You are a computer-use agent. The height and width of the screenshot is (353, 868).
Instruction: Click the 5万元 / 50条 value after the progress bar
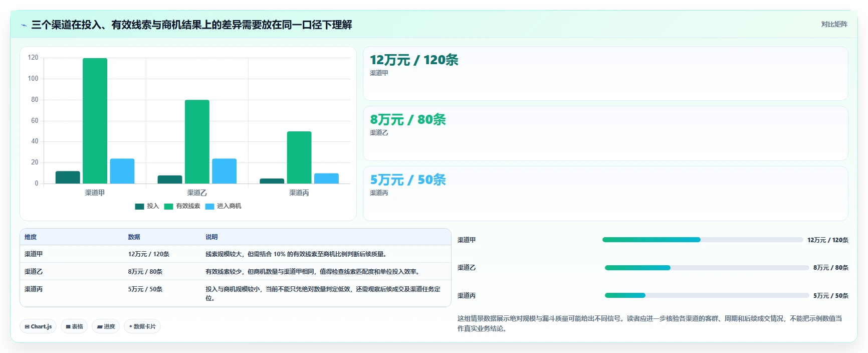pyautogui.click(x=831, y=296)
